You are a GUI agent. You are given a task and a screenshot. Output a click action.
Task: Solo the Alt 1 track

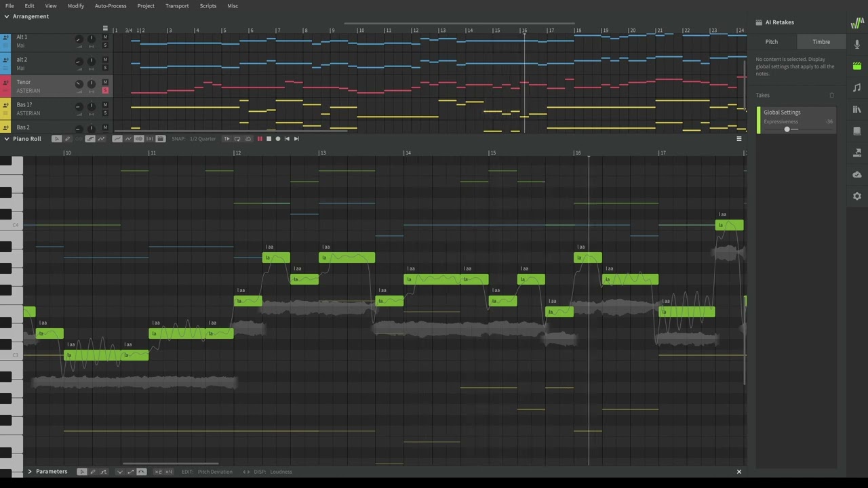point(105,45)
